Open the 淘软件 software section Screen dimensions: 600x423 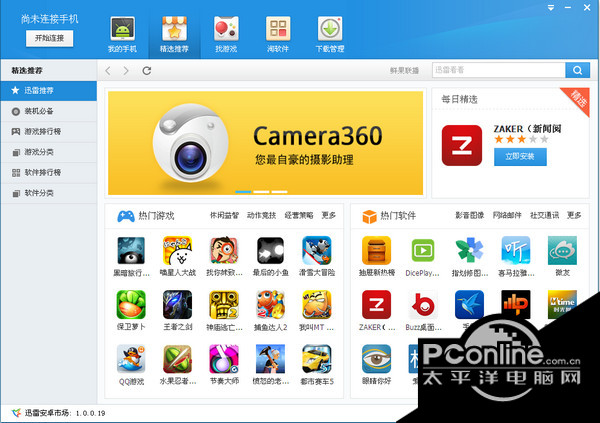click(278, 34)
